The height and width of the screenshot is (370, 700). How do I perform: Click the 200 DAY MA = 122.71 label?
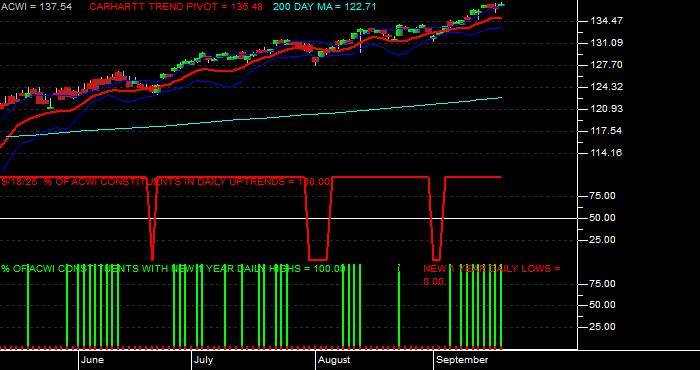click(325, 7)
